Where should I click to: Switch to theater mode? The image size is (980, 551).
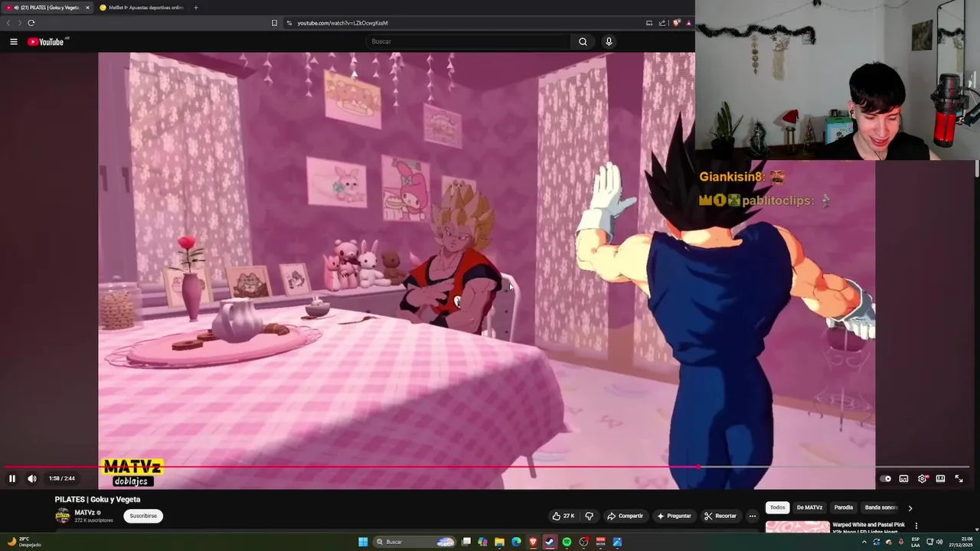940,478
